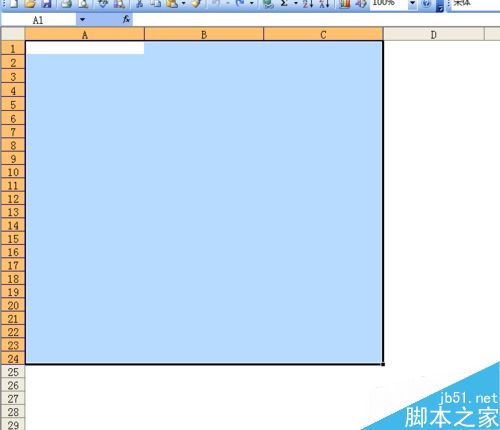Click the AutoSum sigma icon

(x=284, y=3)
